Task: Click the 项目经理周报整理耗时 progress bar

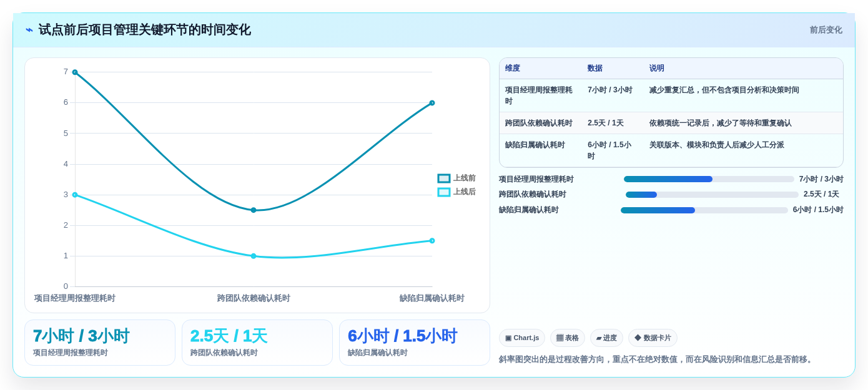Action: click(x=709, y=179)
